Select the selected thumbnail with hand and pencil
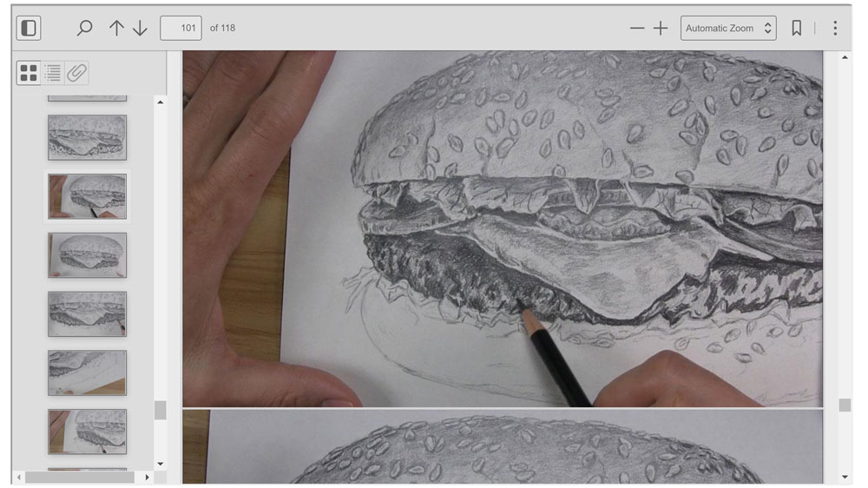This screenshot has width=868, height=488. 87,196
